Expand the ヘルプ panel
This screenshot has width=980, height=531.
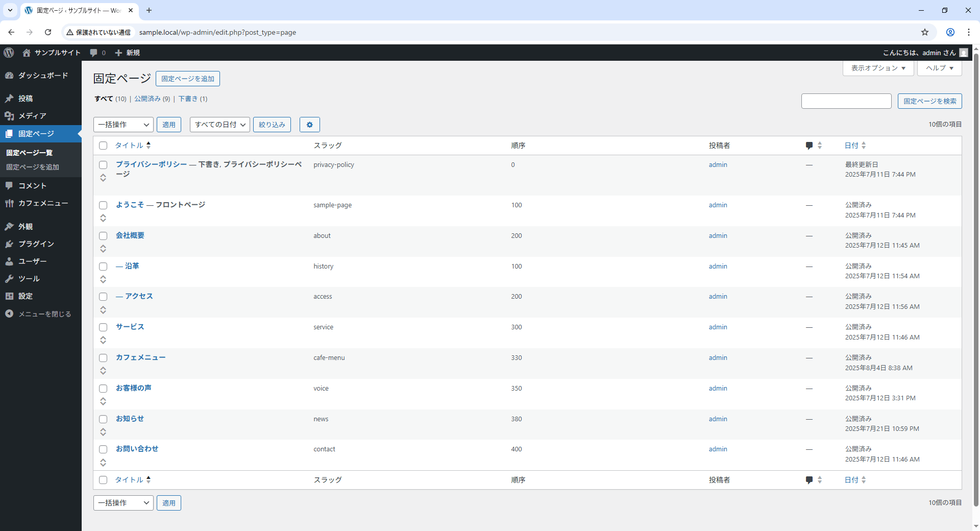[x=940, y=68]
